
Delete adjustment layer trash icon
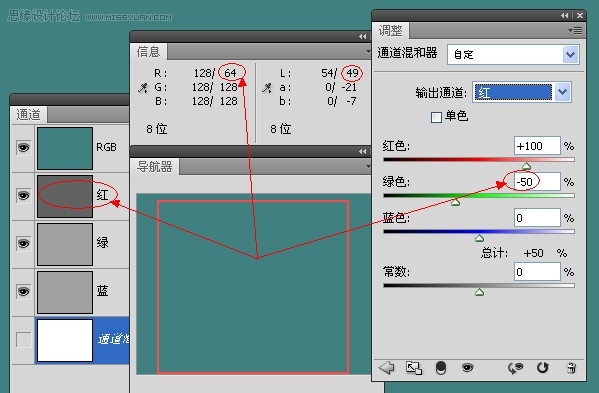coord(571,368)
